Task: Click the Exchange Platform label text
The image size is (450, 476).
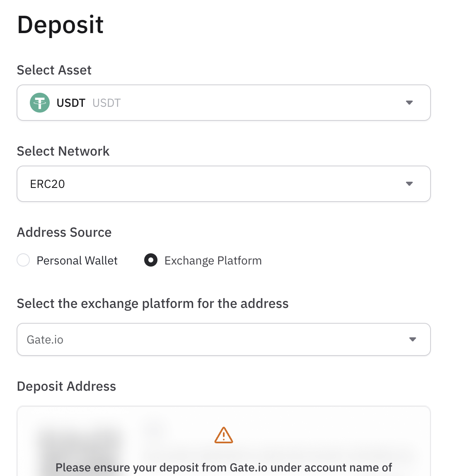Action: 213,260
